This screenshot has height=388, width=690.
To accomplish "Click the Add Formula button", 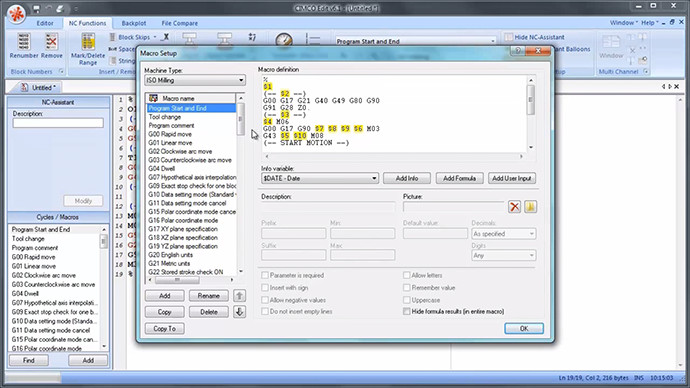I will coord(459,178).
